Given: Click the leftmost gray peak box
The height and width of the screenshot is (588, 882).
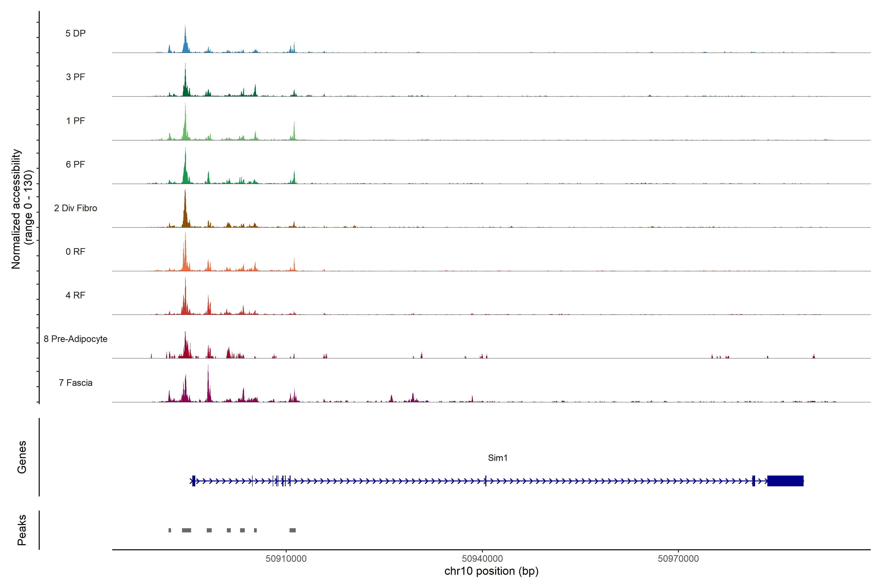Looking at the screenshot, I should click(170, 530).
